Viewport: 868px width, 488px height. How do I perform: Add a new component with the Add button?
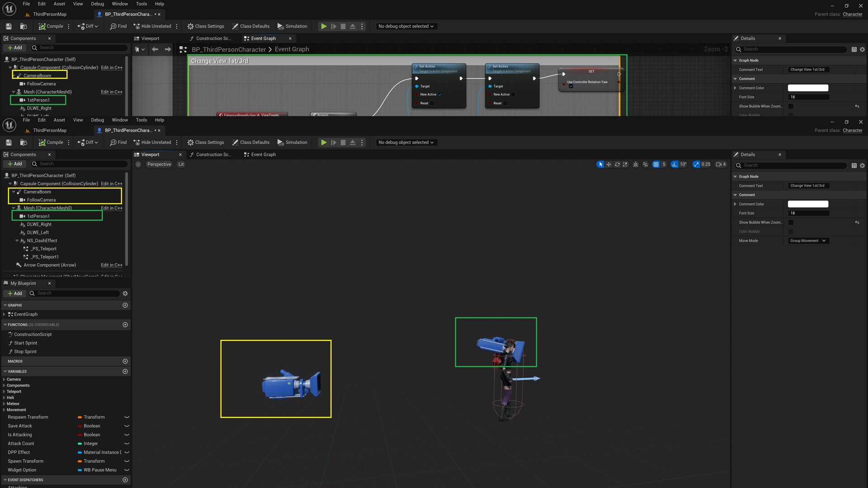click(x=15, y=164)
